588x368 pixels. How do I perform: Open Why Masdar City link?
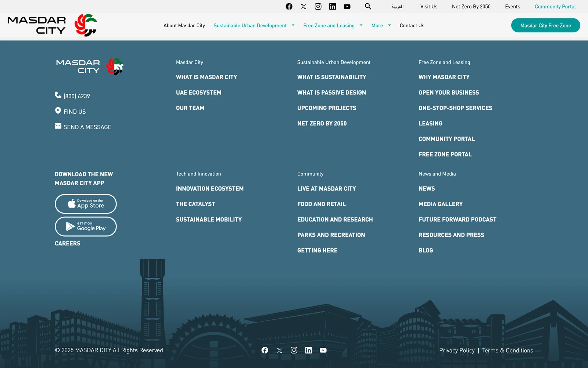click(444, 77)
